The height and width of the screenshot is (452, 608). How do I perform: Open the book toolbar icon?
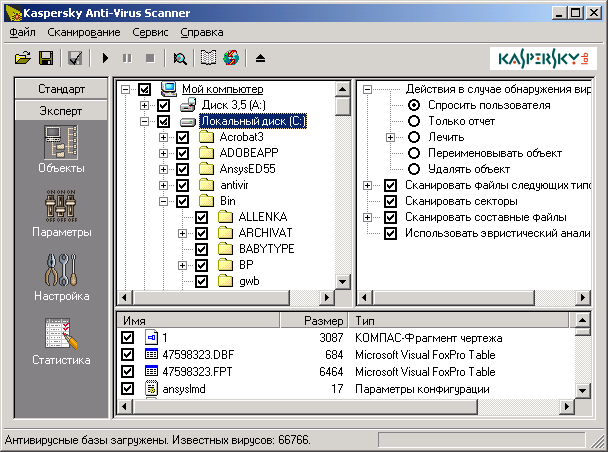point(208,59)
